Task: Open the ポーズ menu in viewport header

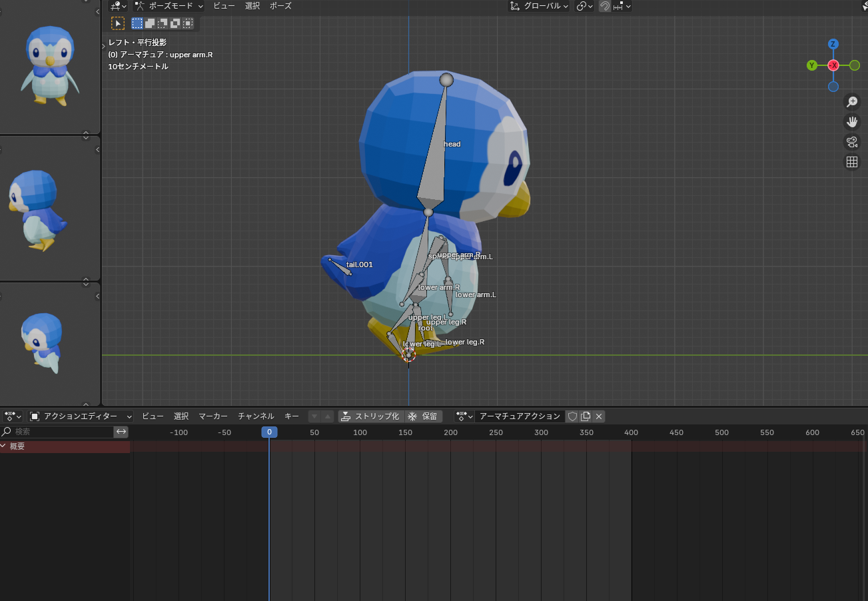Action: point(280,6)
